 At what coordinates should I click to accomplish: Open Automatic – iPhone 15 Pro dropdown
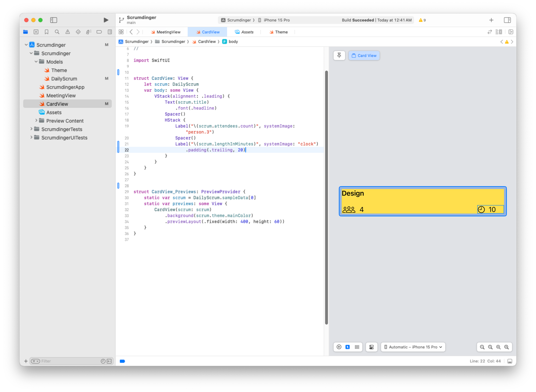(413, 347)
